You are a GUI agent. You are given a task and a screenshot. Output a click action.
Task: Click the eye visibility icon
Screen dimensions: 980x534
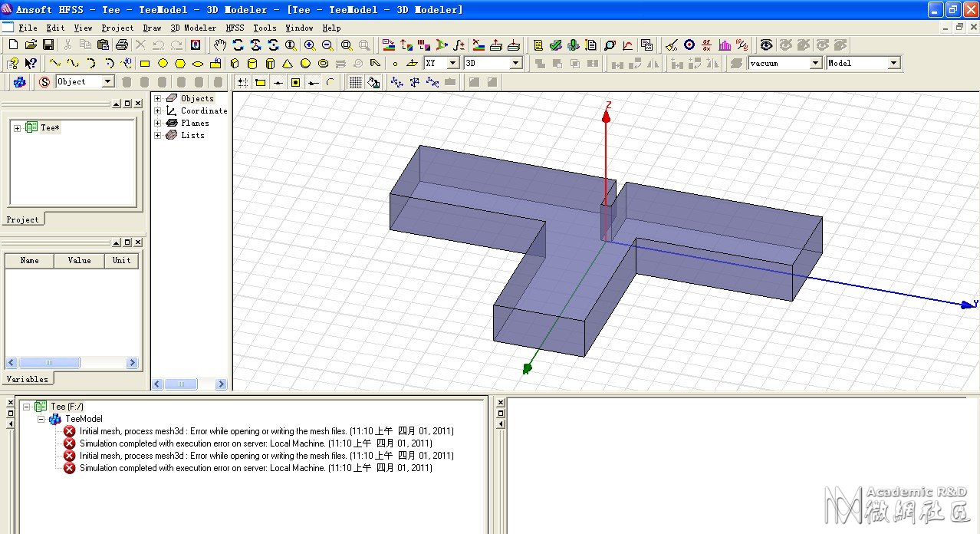765,45
